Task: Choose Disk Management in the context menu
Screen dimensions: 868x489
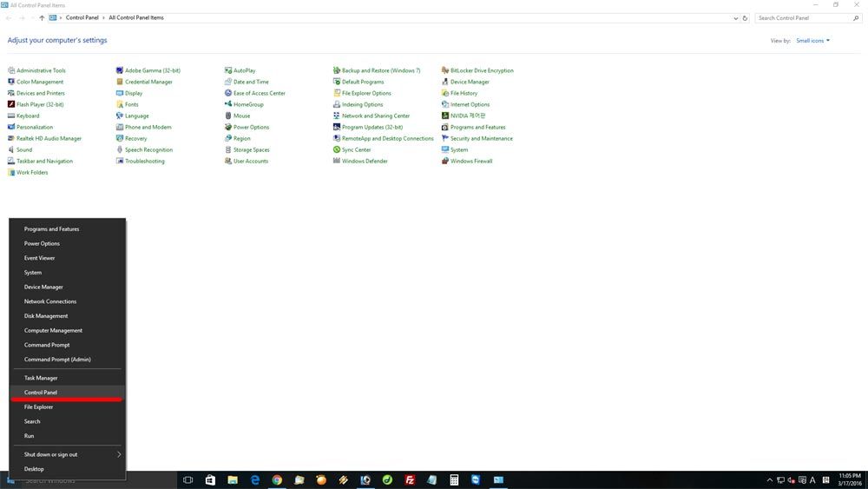Action: coord(68,315)
